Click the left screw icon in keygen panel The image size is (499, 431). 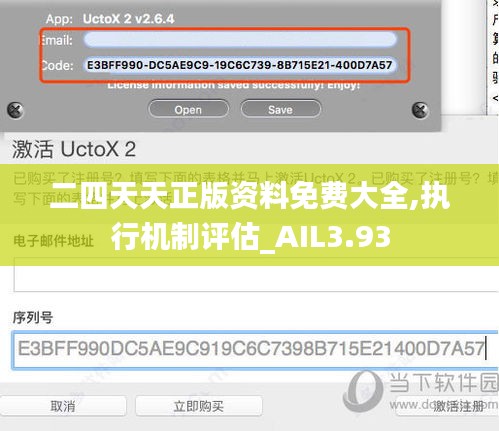15,110
